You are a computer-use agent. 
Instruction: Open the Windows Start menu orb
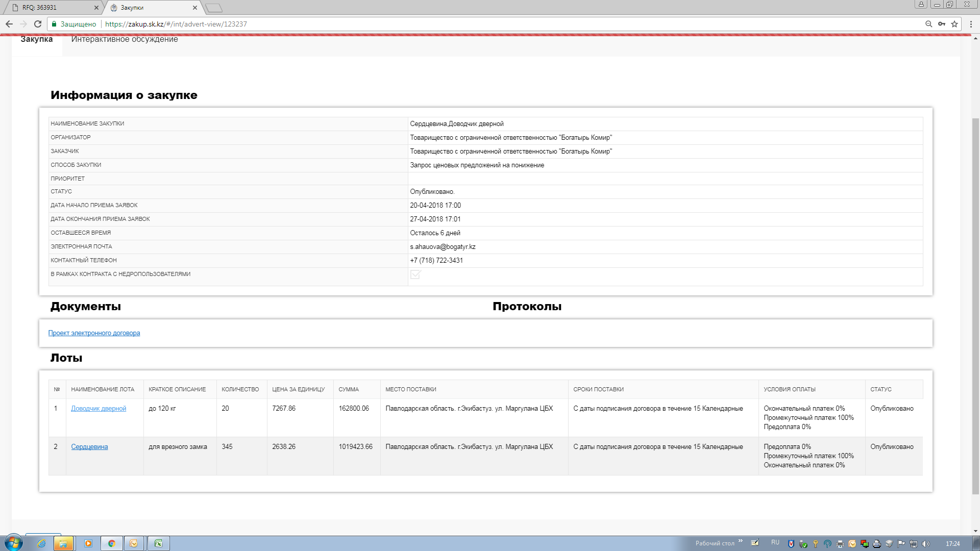13,543
